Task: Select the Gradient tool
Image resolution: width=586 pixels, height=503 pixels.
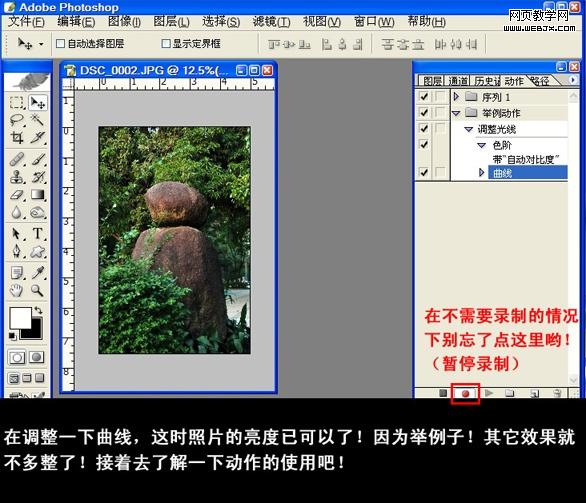Action: 38,195
